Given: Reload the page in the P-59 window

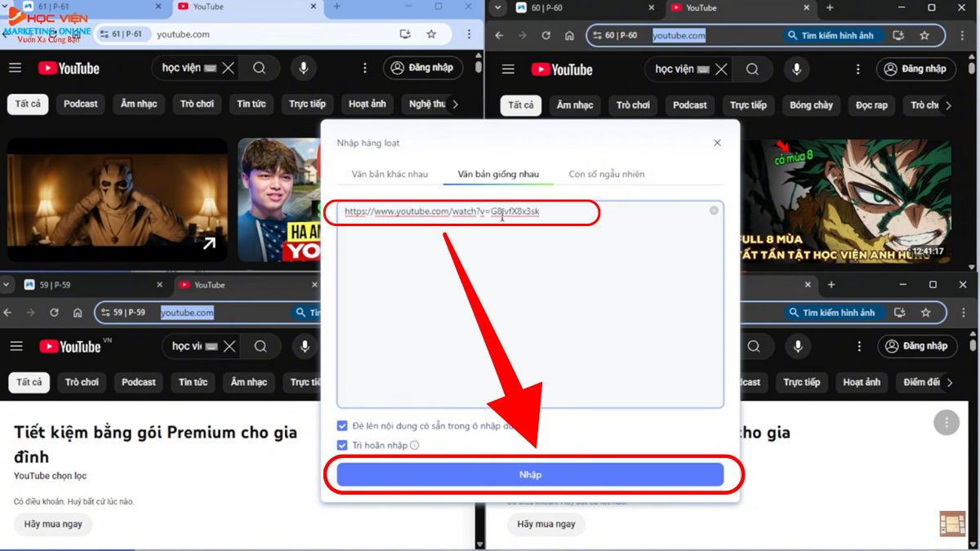Looking at the screenshot, I should click(54, 313).
